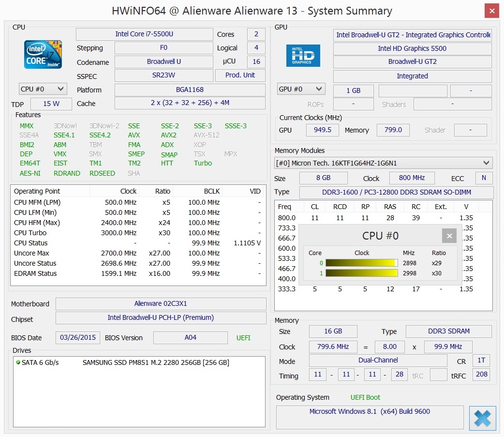Click the module clock 800 MHz field
Screen dimensions: 504x437
[x=412, y=178]
